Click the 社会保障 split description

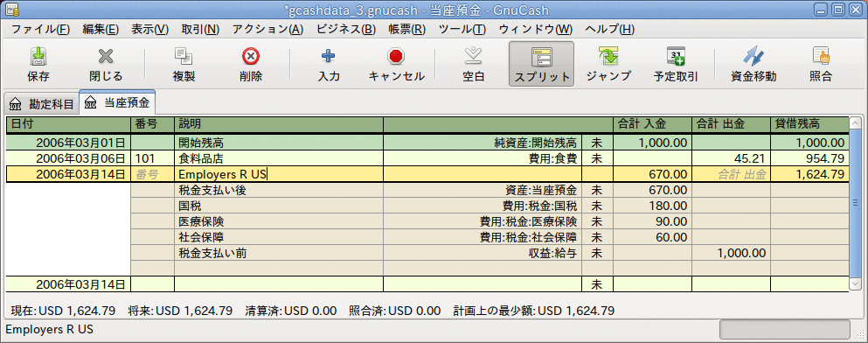(x=279, y=238)
